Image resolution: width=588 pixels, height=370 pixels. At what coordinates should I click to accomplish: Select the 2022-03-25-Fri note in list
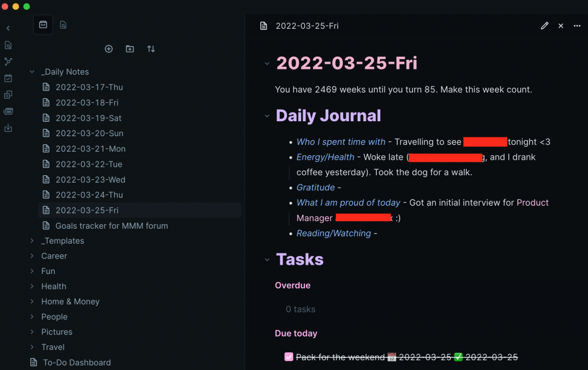tap(140, 210)
